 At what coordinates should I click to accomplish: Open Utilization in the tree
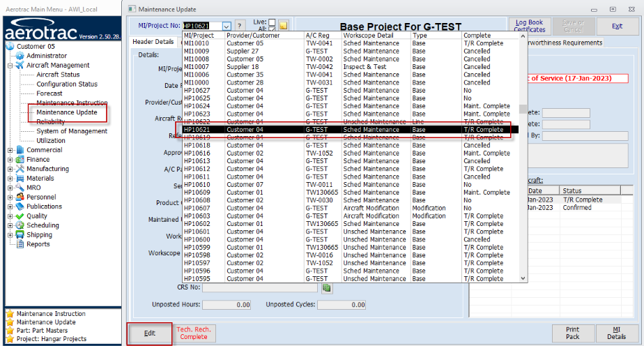click(x=51, y=140)
